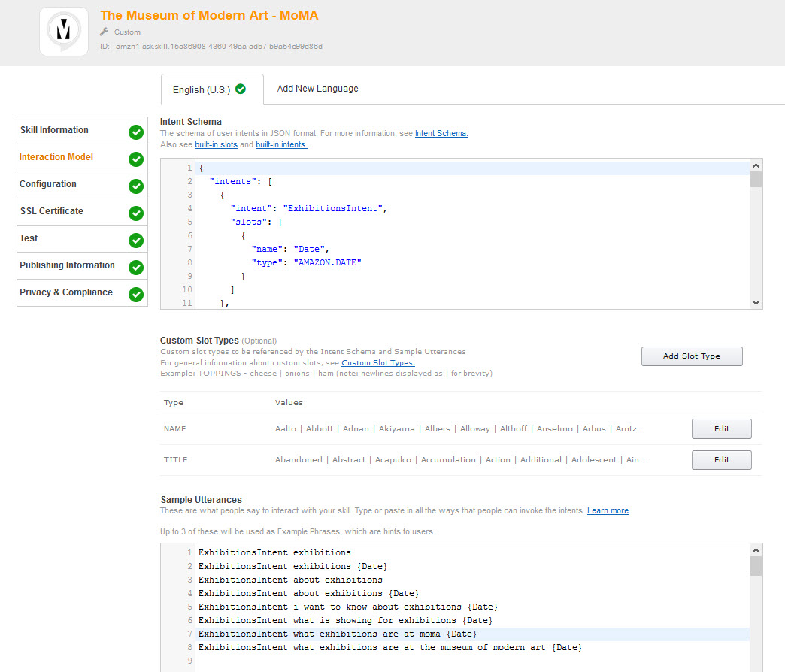Edit the NAME custom slot type

click(721, 428)
